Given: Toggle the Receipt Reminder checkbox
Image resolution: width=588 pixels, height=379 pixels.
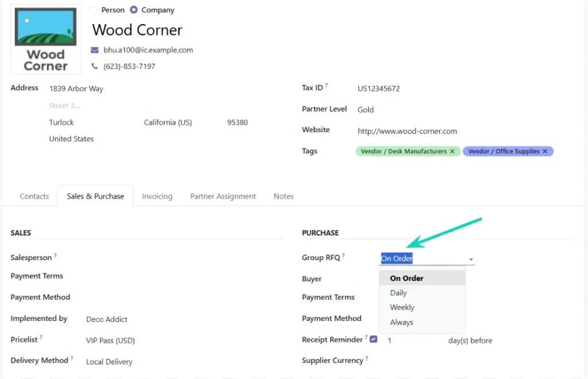Looking at the screenshot, I should pyautogui.click(x=374, y=339).
